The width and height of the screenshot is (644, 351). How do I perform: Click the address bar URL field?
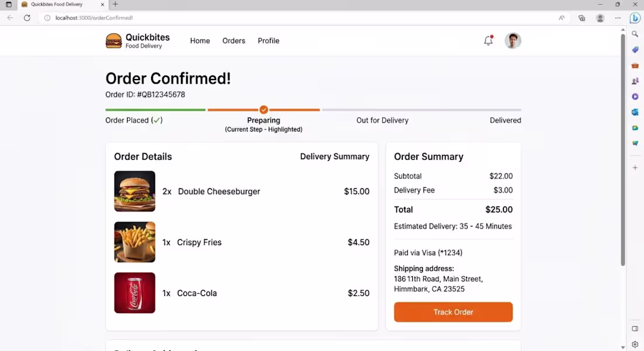[x=304, y=18]
